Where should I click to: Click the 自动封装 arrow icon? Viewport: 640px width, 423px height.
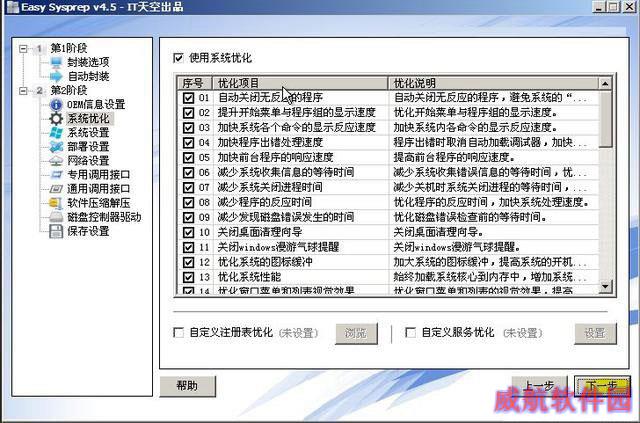(x=56, y=76)
